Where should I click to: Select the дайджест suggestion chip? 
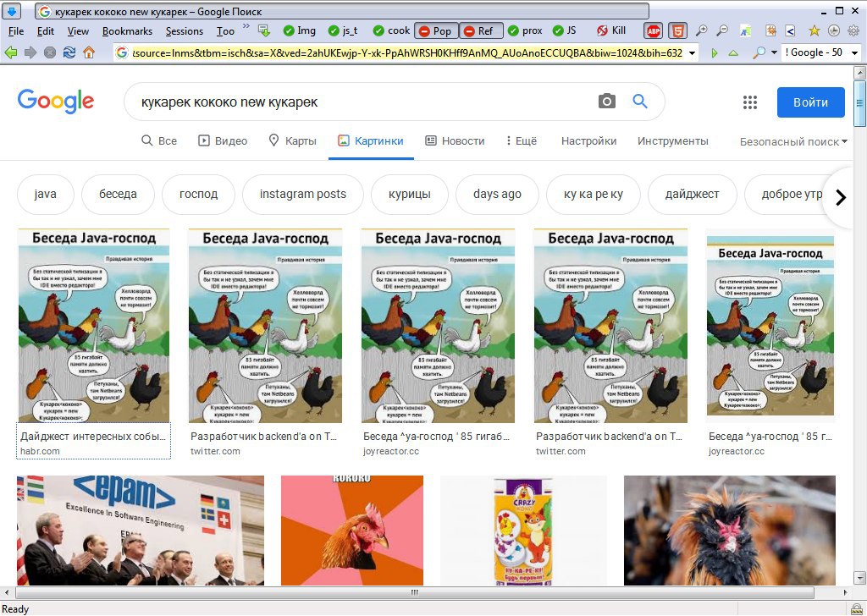click(x=693, y=194)
